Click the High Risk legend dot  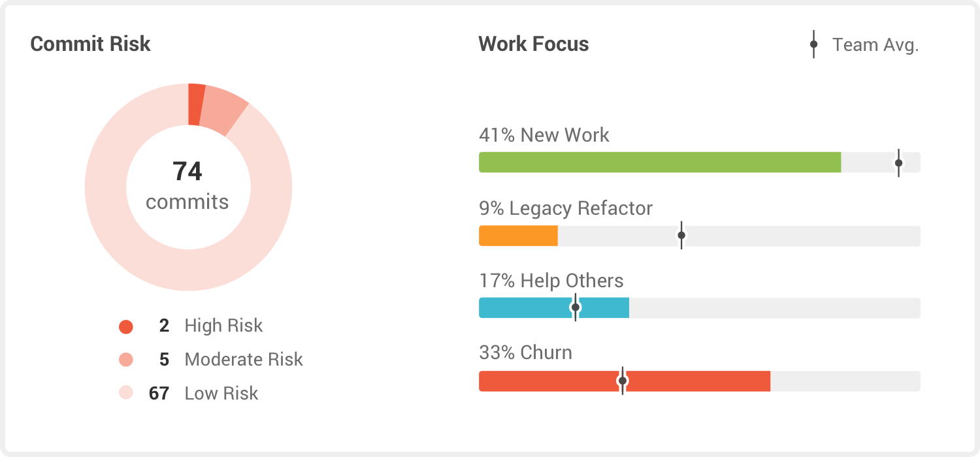point(126,326)
